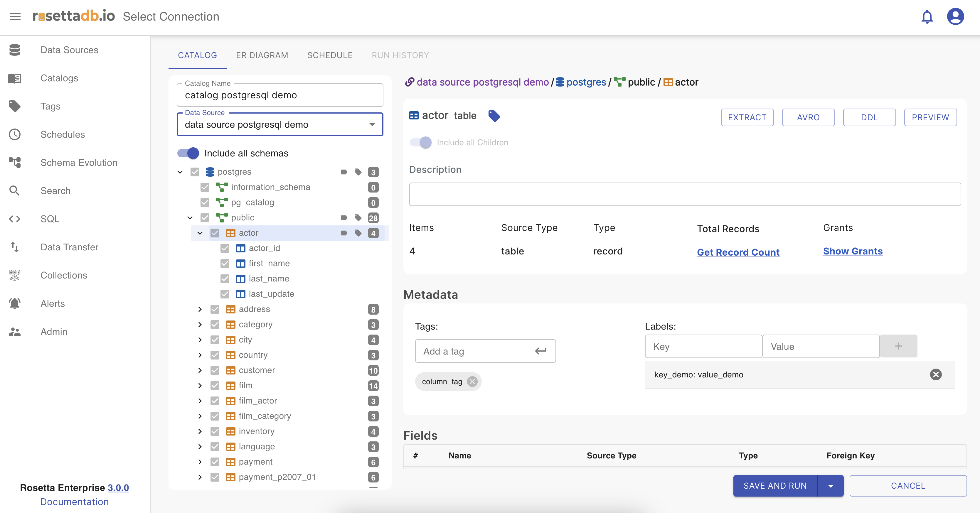Toggle the Include all schemas switch
The width and height of the screenshot is (980, 513).
click(x=188, y=153)
